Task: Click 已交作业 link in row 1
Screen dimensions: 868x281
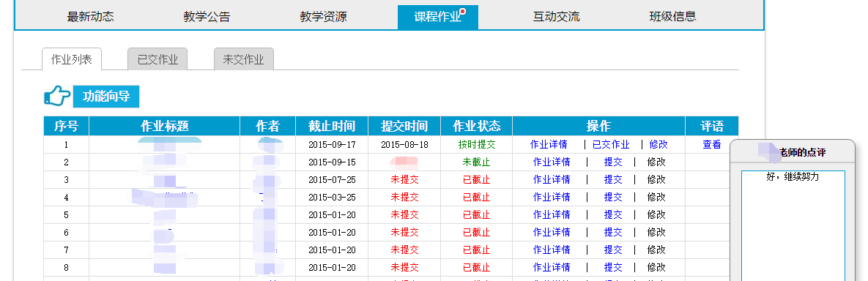Action: coord(611,144)
